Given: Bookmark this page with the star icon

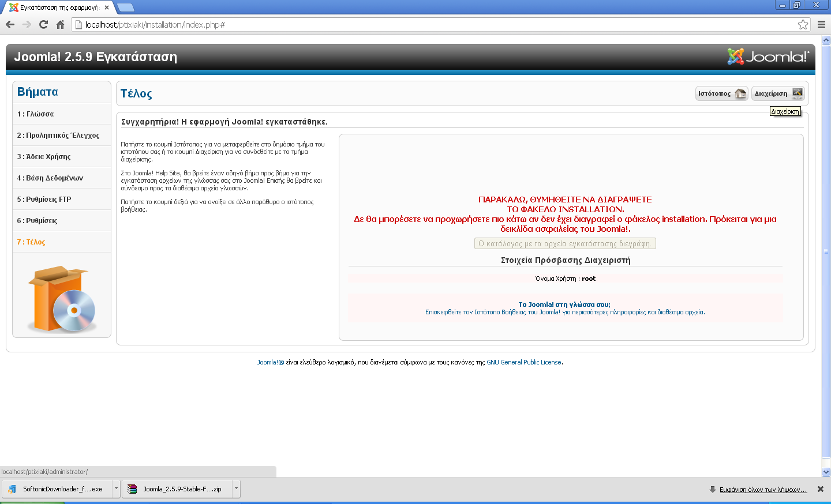Looking at the screenshot, I should point(803,24).
